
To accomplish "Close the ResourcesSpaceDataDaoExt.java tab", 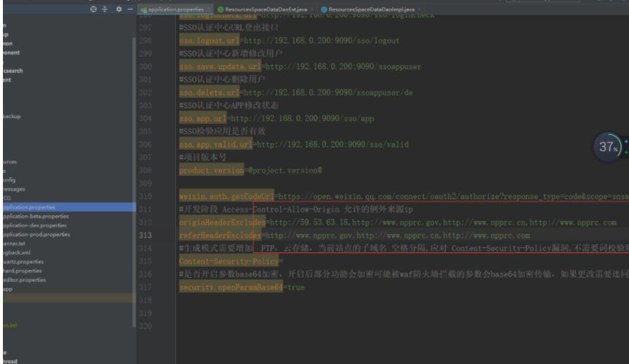I will click(x=312, y=9).
